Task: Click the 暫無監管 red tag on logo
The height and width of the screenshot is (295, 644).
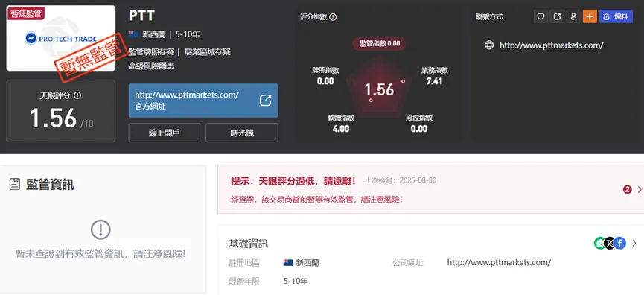Action: point(25,13)
